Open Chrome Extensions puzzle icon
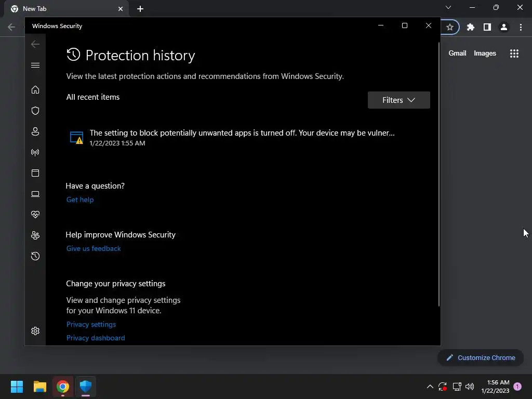 click(x=470, y=27)
